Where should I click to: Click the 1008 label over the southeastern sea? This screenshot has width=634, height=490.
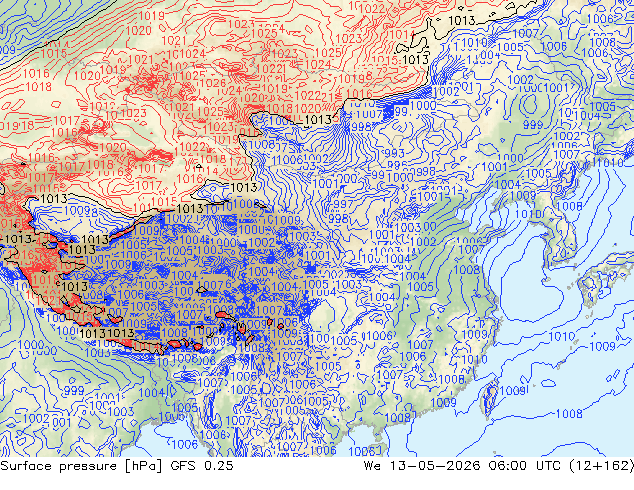pyautogui.click(x=569, y=414)
